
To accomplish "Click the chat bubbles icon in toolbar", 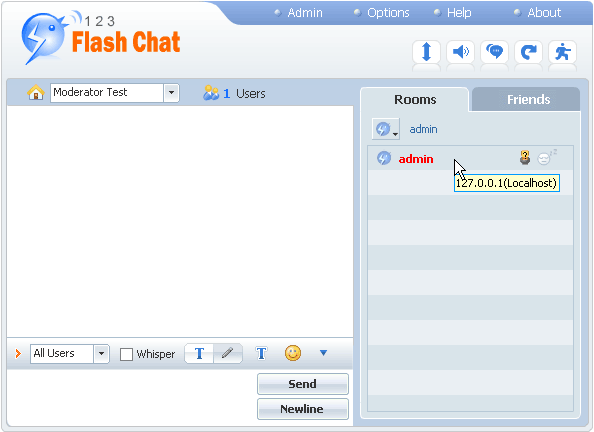I will pyautogui.click(x=495, y=52).
